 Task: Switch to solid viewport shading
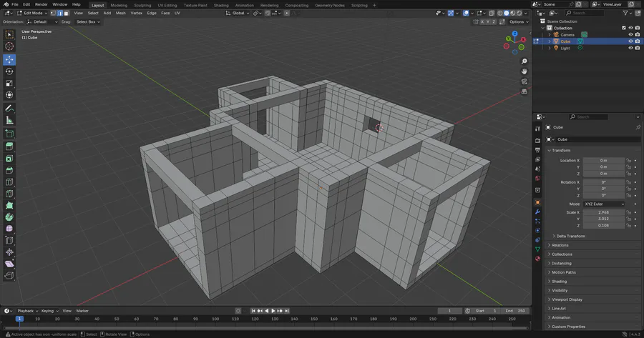click(x=507, y=13)
